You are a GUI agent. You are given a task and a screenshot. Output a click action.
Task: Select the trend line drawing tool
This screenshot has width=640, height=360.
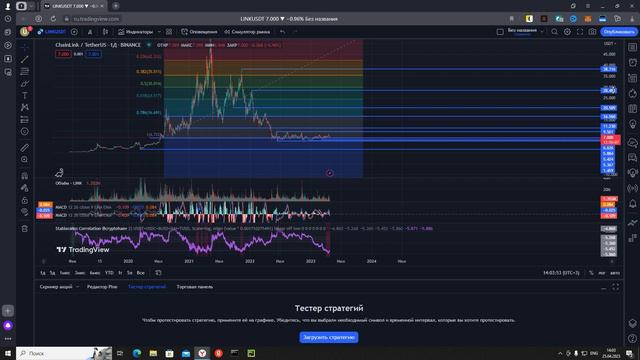click(25, 60)
